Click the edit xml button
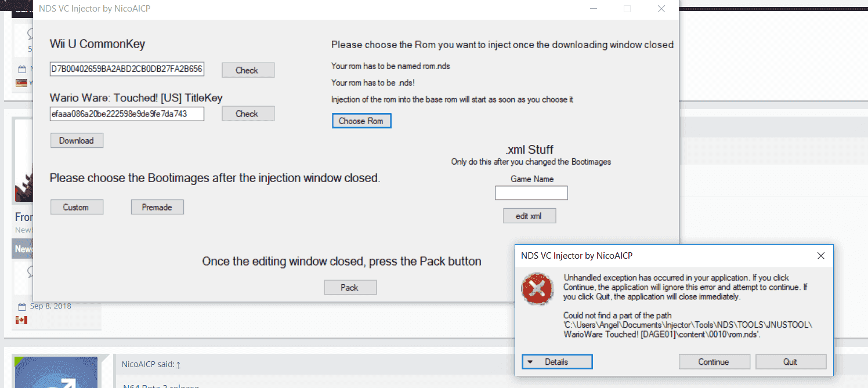The height and width of the screenshot is (388, 868). point(530,216)
